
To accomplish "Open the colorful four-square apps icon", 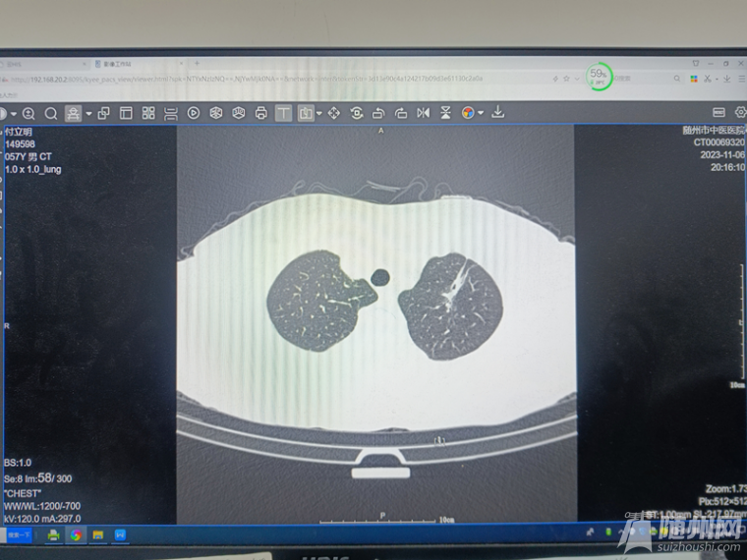I will (x=694, y=79).
